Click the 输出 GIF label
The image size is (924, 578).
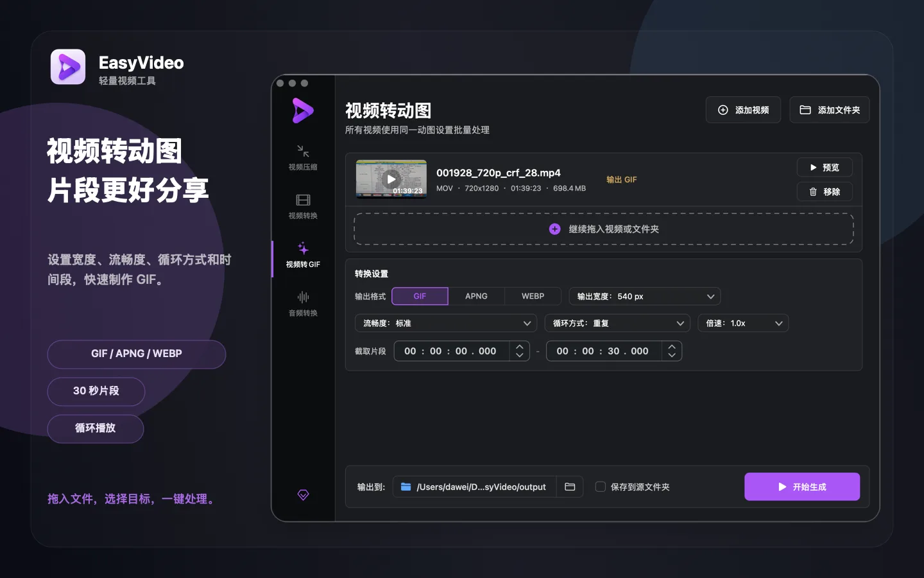coord(622,180)
